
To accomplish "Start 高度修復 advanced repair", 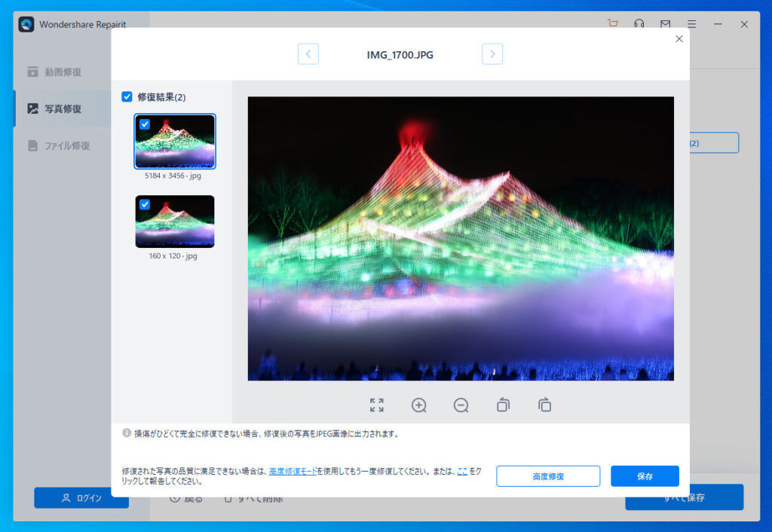I will click(x=548, y=476).
